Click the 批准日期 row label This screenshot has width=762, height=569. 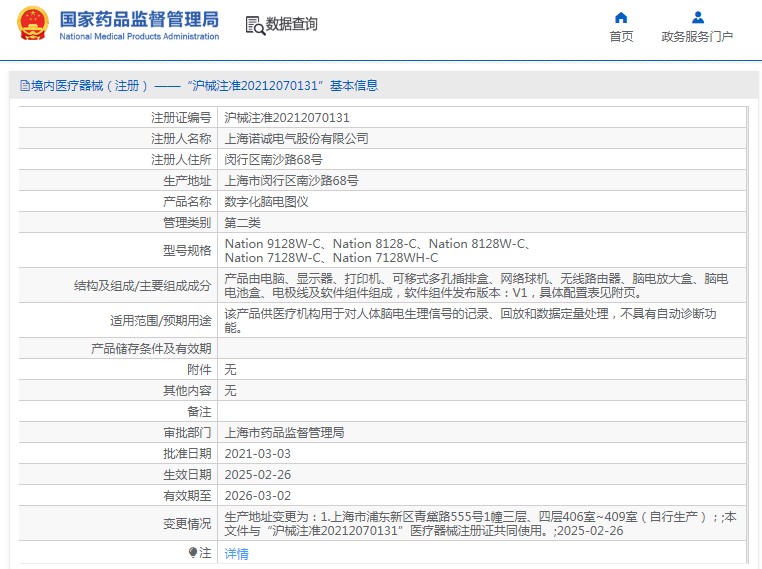pyautogui.click(x=187, y=453)
